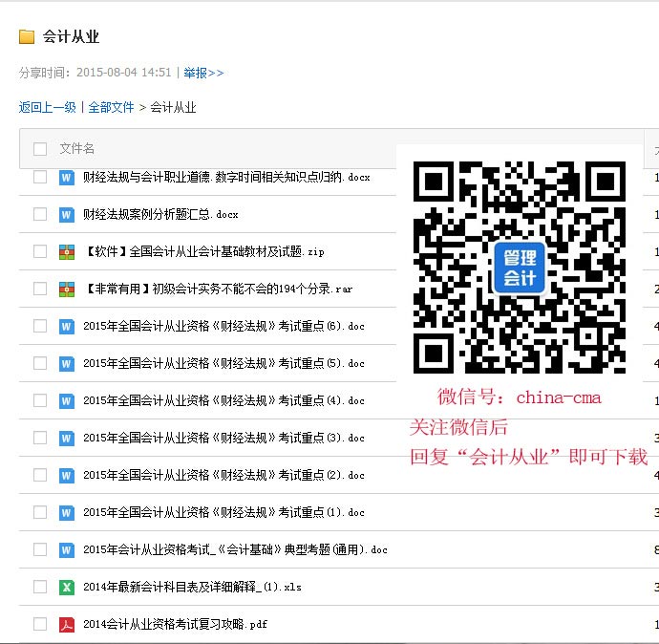Open 2015年全国会计从业资格《财经法规》考试重点(1).doc

click(x=223, y=512)
